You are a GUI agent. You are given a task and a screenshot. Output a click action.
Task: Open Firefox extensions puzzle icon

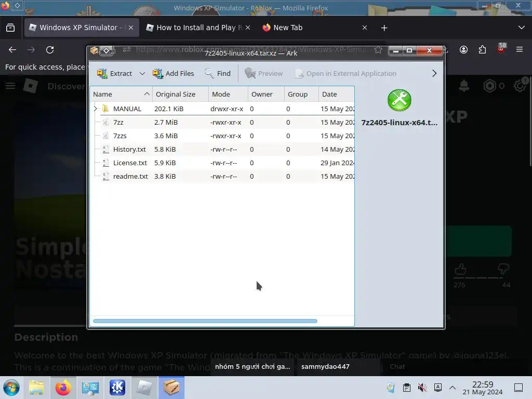pos(482,50)
